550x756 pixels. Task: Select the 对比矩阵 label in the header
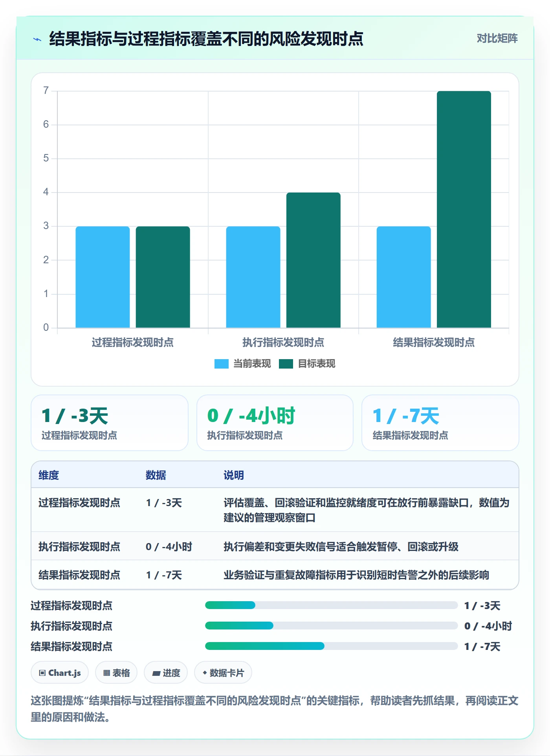click(497, 39)
